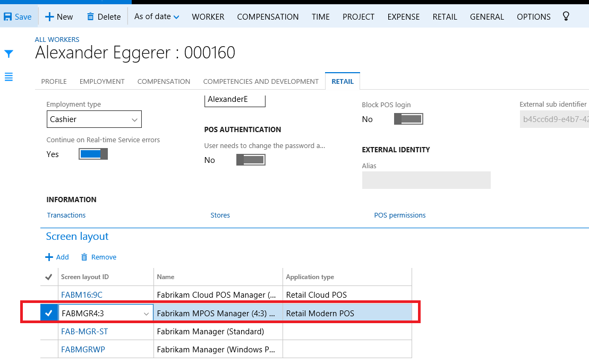This screenshot has height=364, width=589.
Task: Open the RETAIL menu in action bar
Action: [x=445, y=17]
